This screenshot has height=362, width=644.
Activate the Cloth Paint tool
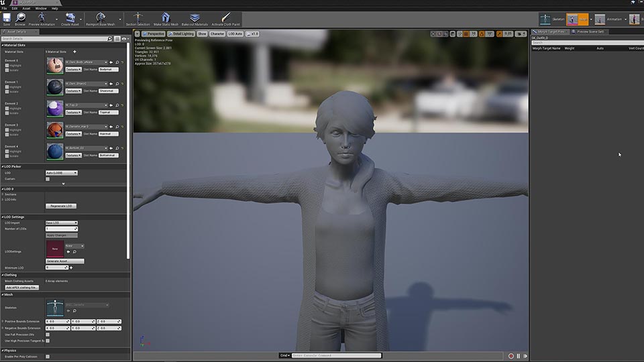226,19
